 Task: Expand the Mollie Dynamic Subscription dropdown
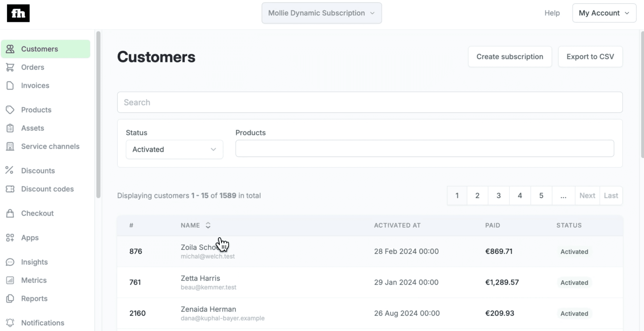point(321,13)
